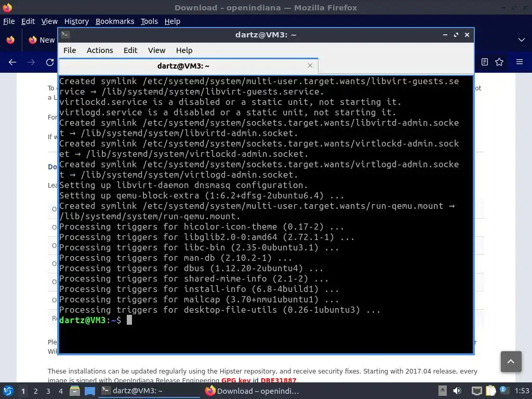Minimize the terminal window
This screenshot has width=532, height=399.
coord(445,35)
